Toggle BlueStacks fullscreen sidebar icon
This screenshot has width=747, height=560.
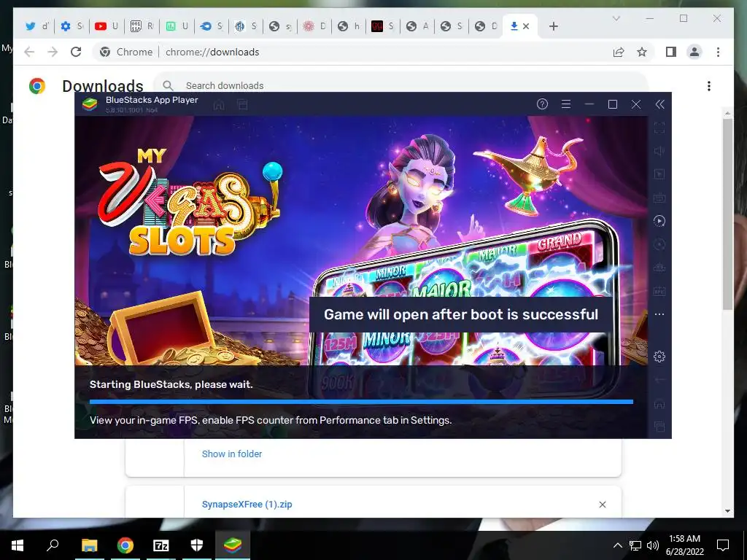(x=659, y=128)
